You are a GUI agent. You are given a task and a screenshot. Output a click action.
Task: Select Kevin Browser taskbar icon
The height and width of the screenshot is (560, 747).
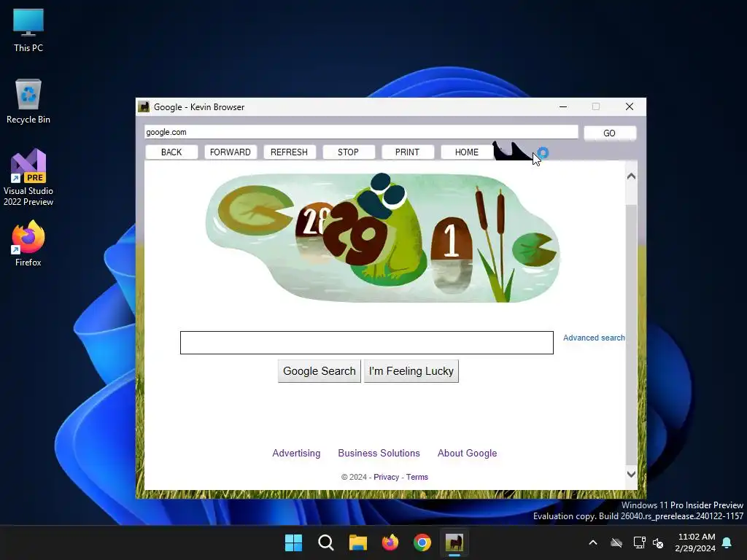[x=454, y=542]
